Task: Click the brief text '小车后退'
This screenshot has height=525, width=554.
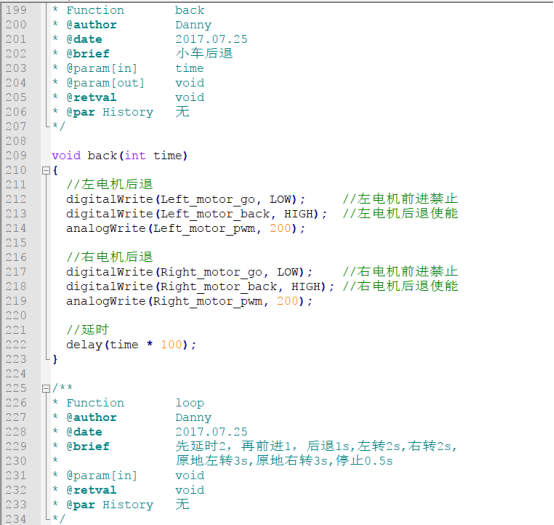Action: pos(204,53)
